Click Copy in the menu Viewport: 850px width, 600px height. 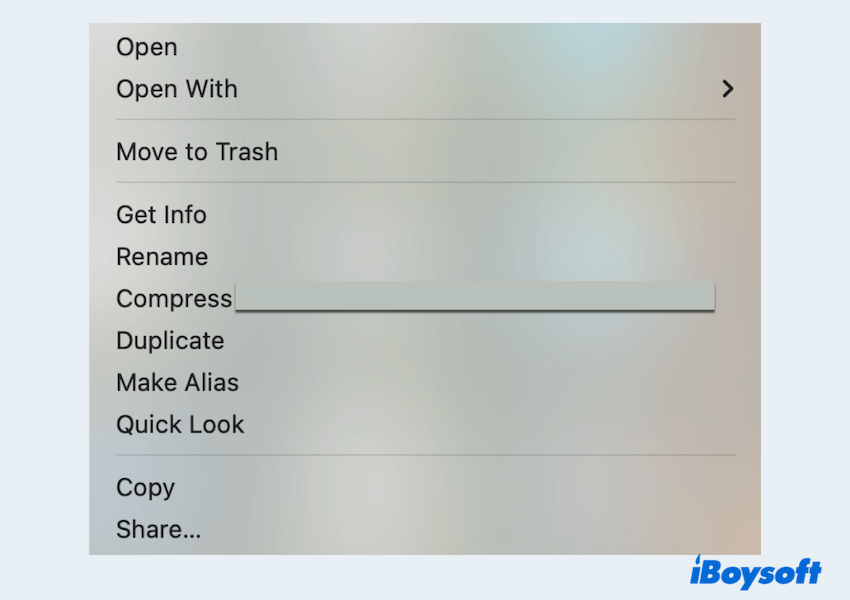145,488
